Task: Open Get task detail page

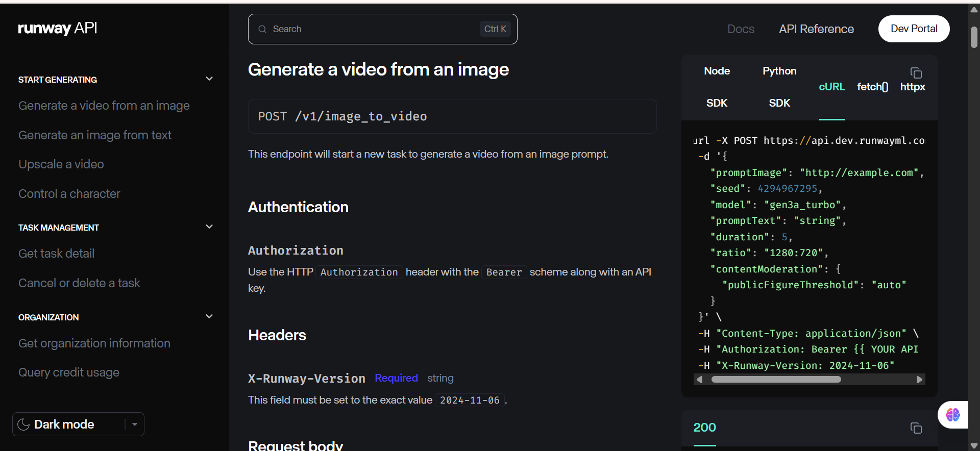Action: point(56,254)
